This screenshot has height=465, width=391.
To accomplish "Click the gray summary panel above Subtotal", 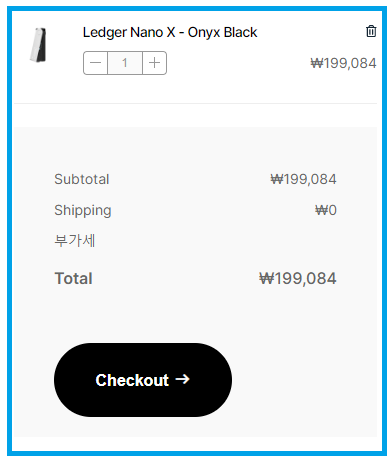I will [x=195, y=148].
